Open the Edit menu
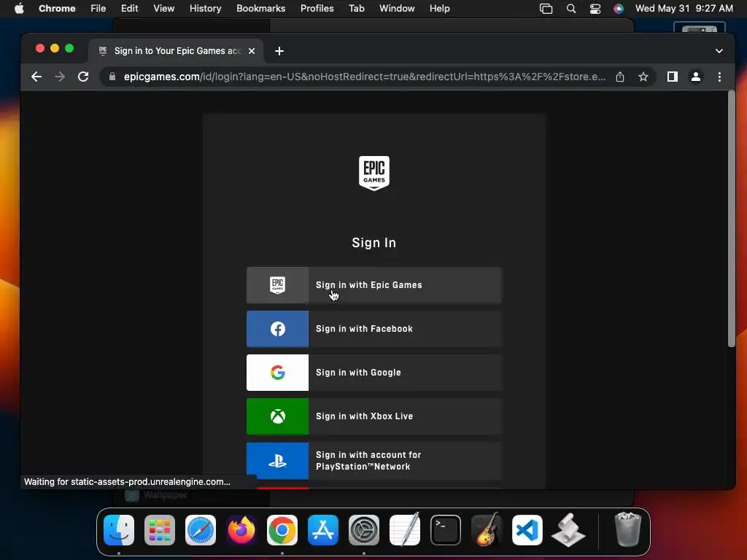747x560 pixels. coord(129,9)
